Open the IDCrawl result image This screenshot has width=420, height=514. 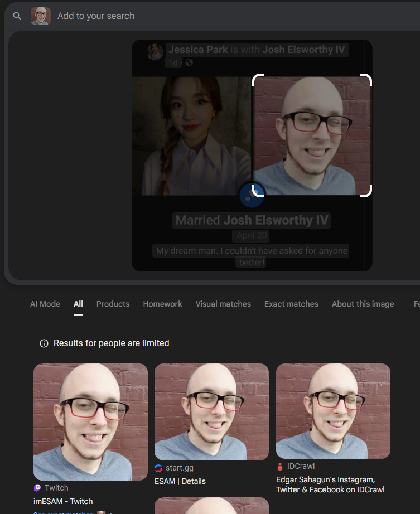[x=333, y=411]
